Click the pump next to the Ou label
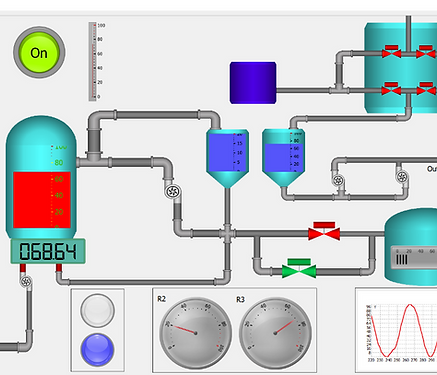Image resolution: width=437 pixels, height=375 pixels. pos(402,177)
